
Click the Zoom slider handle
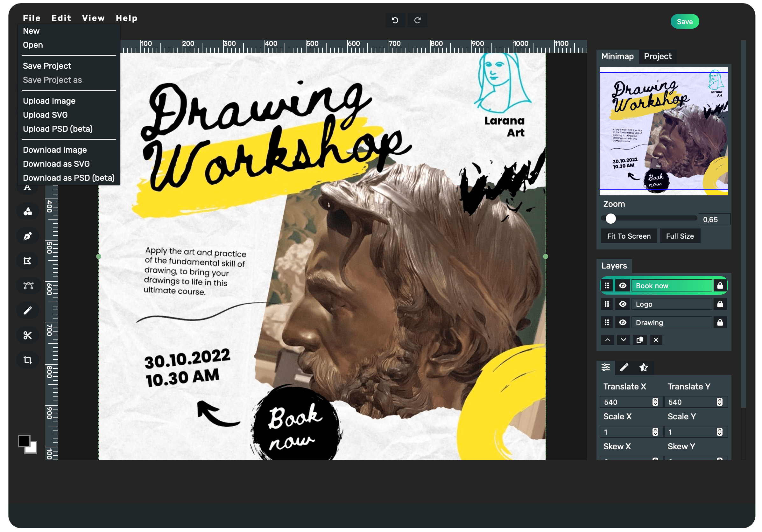tap(610, 219)
